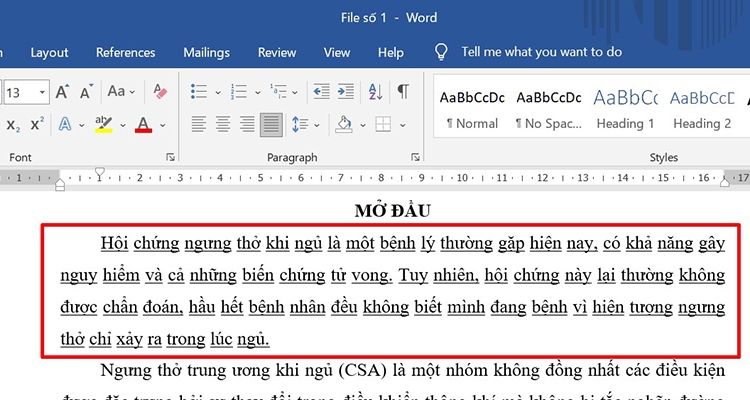
Task: Apply No Spacing style
Action: (x=549, y=110)
